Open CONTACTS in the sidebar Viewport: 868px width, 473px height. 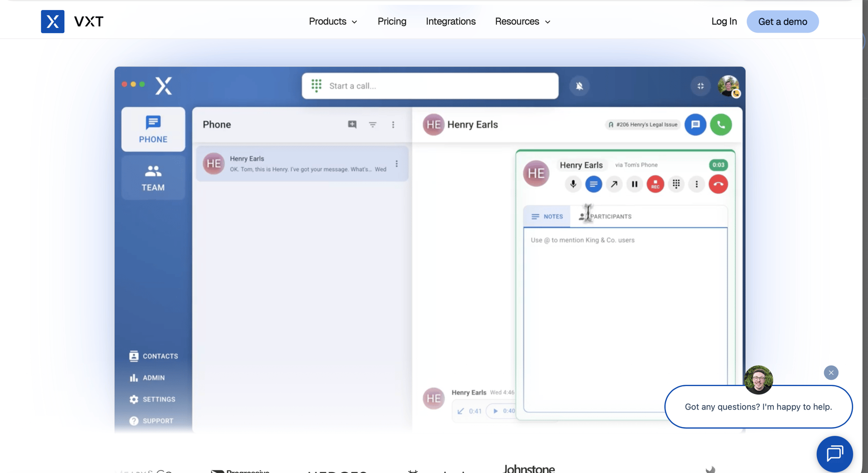pyautogui.click(x=154, y=356)
